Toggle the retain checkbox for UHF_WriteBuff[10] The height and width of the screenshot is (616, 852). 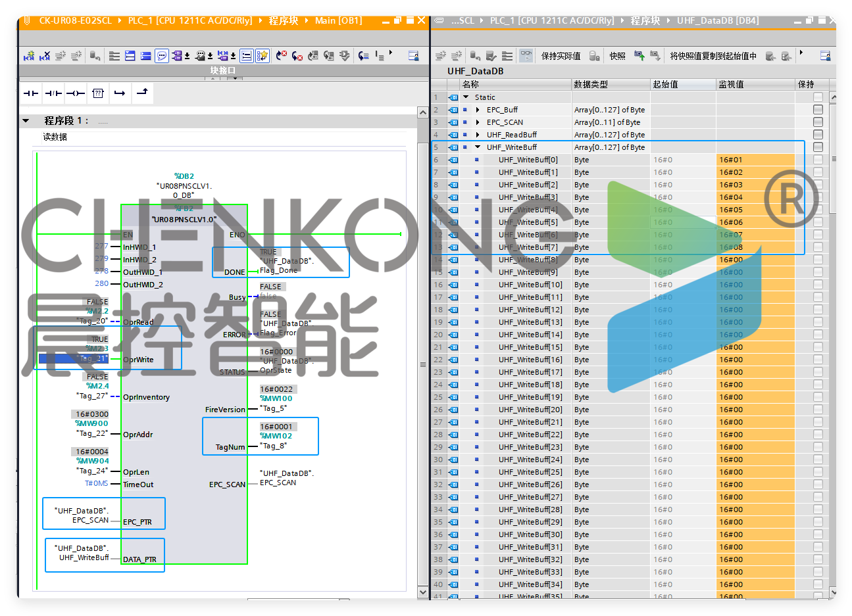click(818, 285)
